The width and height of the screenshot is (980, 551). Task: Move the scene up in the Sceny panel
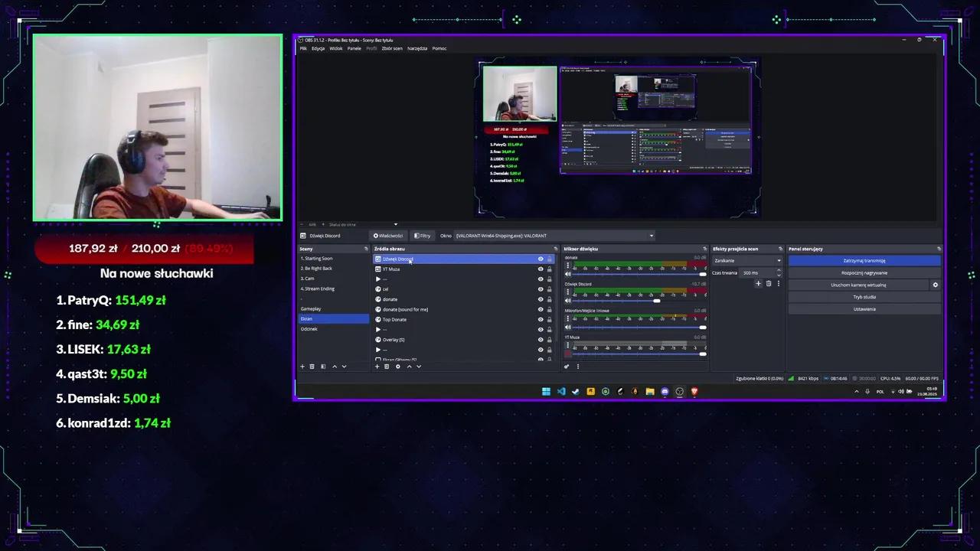click(x=335, y=367)
